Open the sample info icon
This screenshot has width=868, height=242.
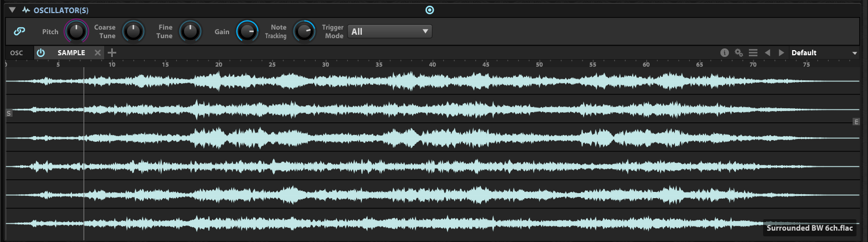(724, 53)
